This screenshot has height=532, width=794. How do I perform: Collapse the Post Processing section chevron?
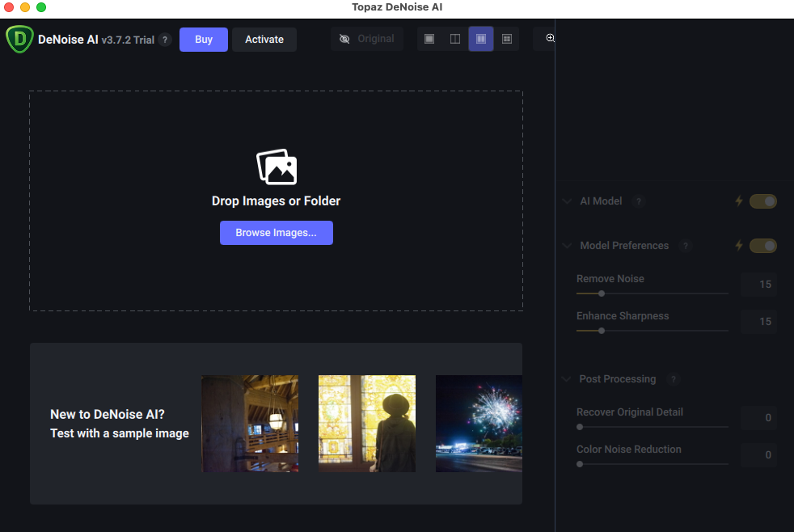pyautogui.click(x=567, y=379)
